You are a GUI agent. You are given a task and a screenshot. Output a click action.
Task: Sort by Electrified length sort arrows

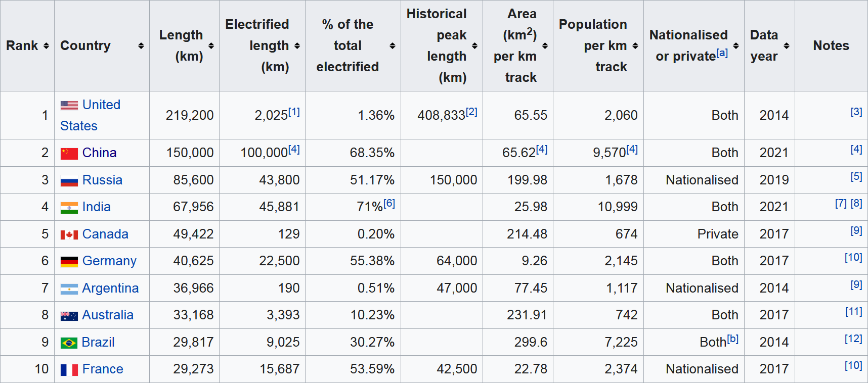pos(297,46)
